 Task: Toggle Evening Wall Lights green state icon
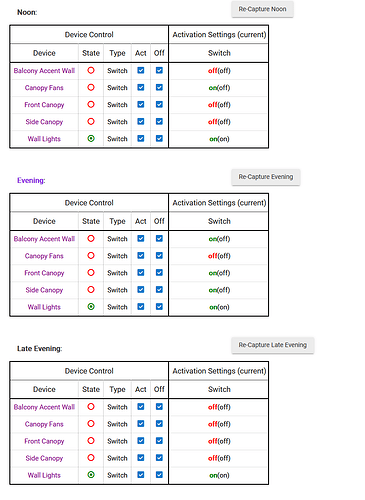91,306
